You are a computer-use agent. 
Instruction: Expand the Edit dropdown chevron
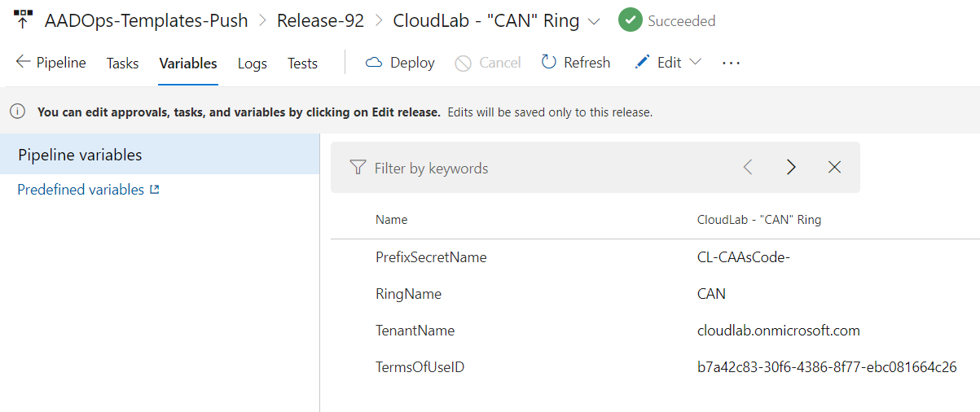pyautogui.click(x=695, y=63)
